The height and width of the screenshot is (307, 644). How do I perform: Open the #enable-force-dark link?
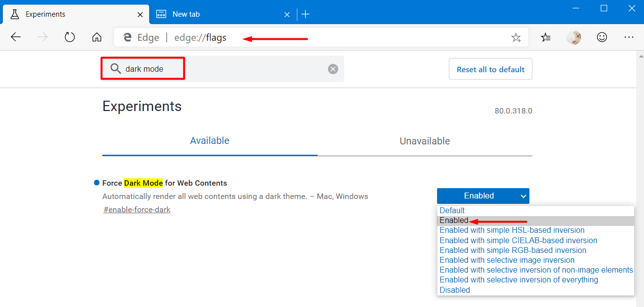coord(137,210)
